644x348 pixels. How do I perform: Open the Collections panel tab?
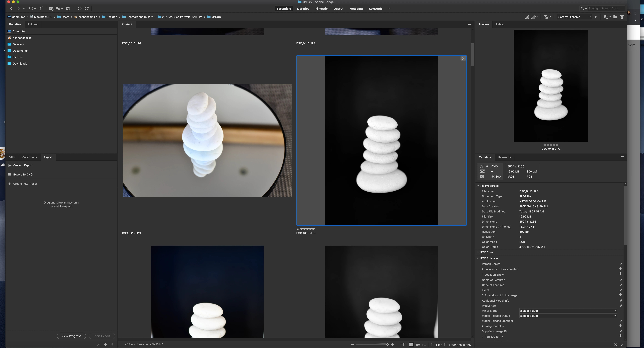coord(29,157)
